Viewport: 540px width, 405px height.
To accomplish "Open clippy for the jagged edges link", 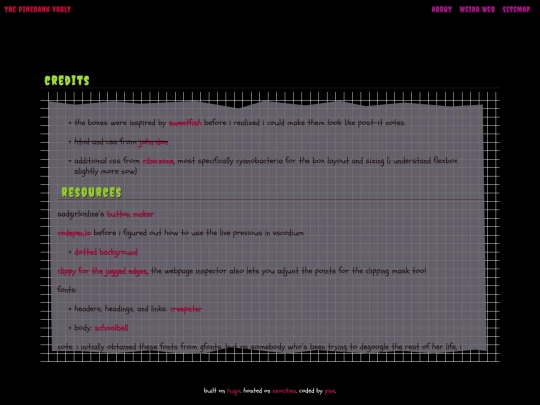I will click(103, 271).
